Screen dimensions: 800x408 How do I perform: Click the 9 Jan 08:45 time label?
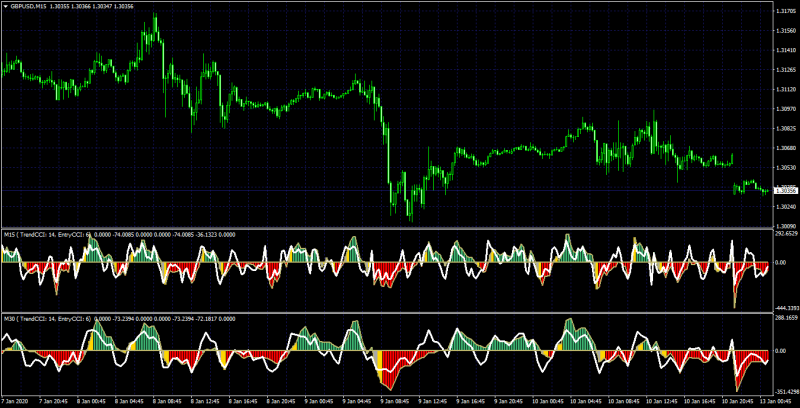coord(393,402)
